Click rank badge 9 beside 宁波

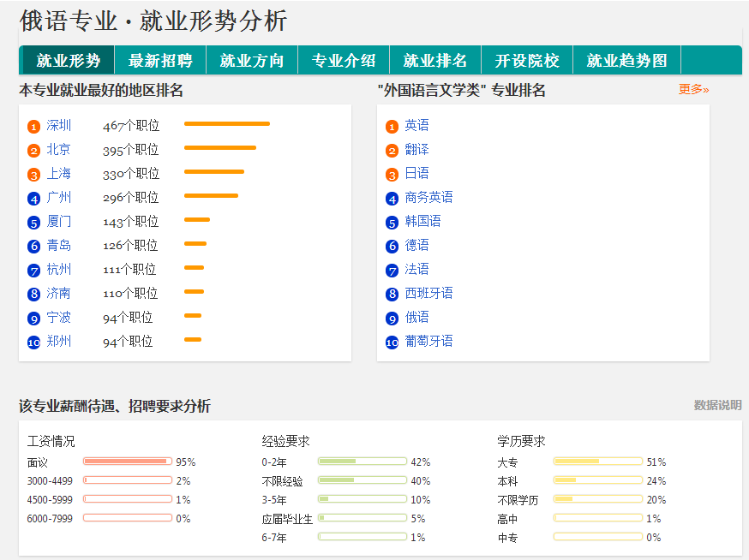pos(33,319)
